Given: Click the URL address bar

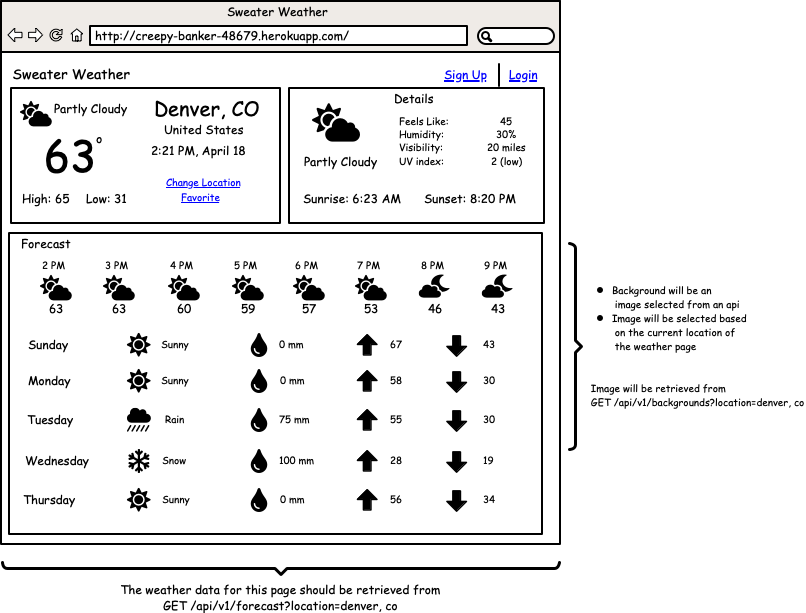Looking at the screenshot, I should coord(278,36).
